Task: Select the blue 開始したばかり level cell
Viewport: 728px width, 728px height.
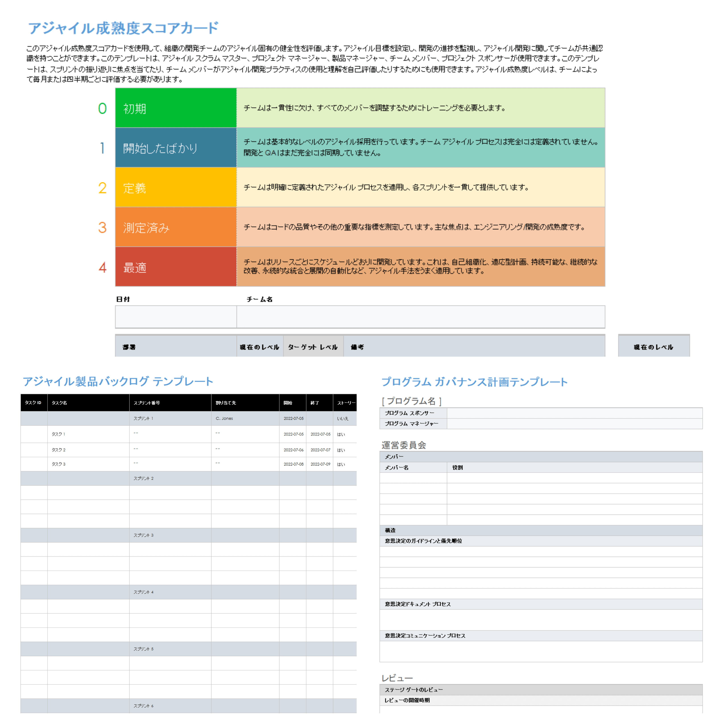Action: pos(176,147)
